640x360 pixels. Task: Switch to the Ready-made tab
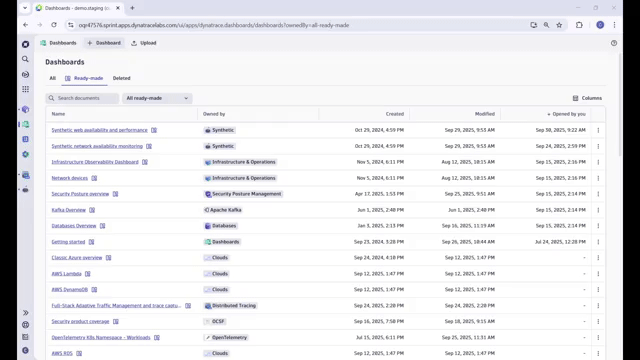(84, 78)
